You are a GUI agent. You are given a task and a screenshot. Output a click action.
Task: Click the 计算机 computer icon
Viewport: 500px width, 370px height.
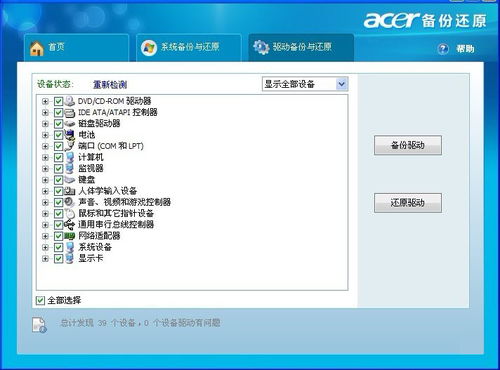point(69,157)
